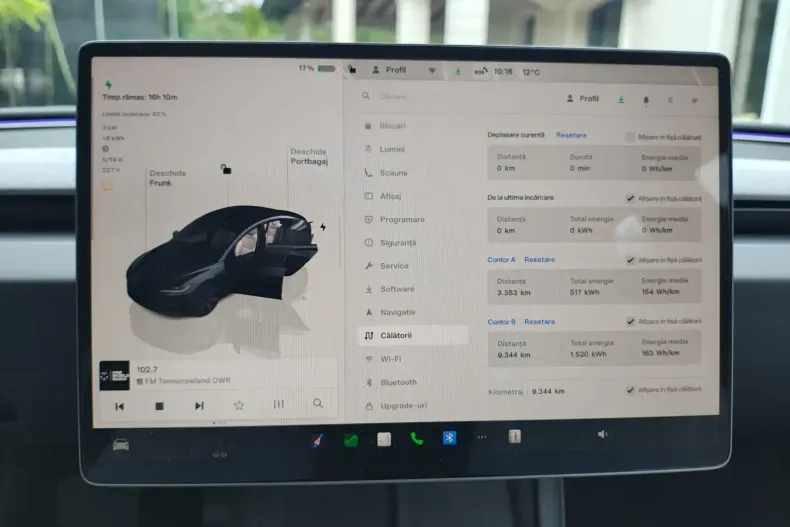Skip to the previous radio station
The width and height of the screenshot is (790, 527).
tap(119, 406)
